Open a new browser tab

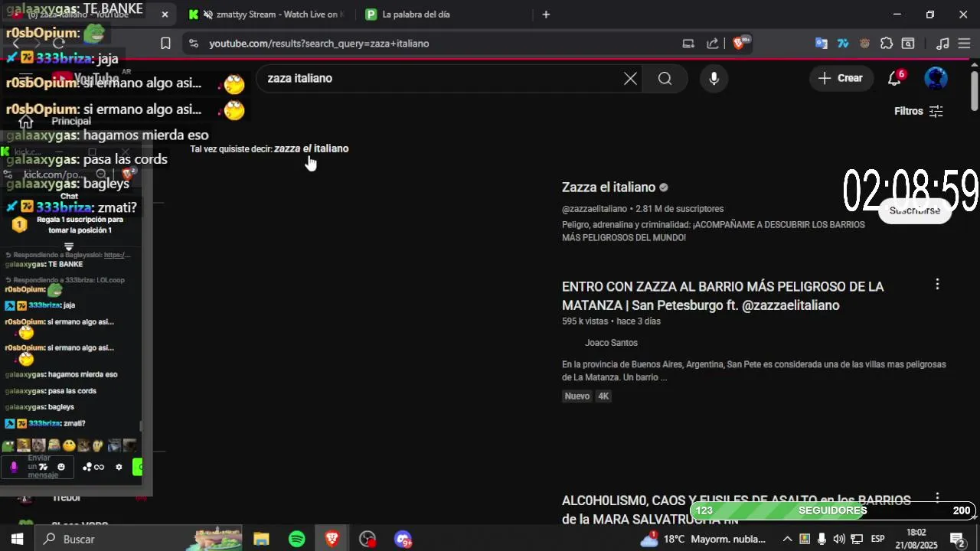[x=546, y=15]
